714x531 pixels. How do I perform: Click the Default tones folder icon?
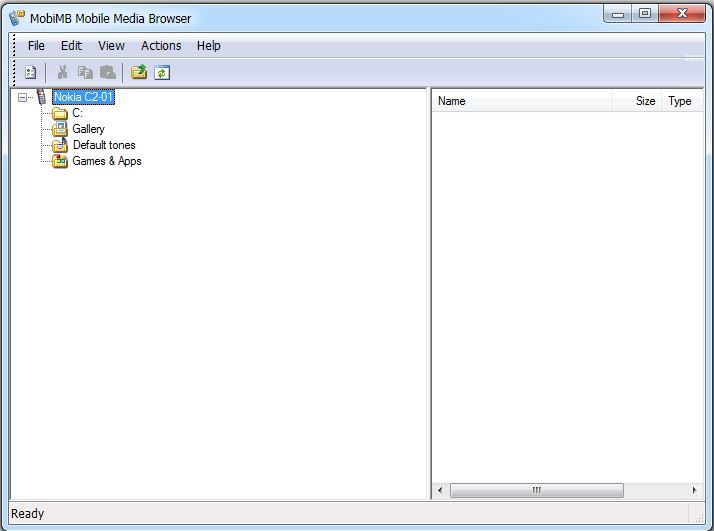tap(60, 145)
